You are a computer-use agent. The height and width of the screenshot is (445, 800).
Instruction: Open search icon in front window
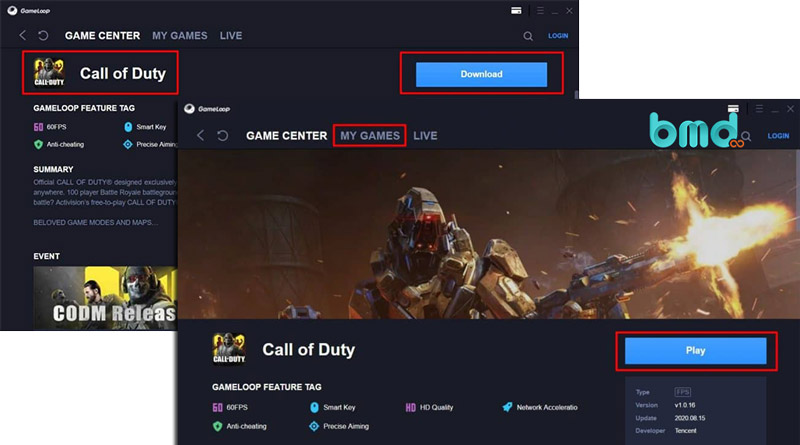click(x=746, y=136)
